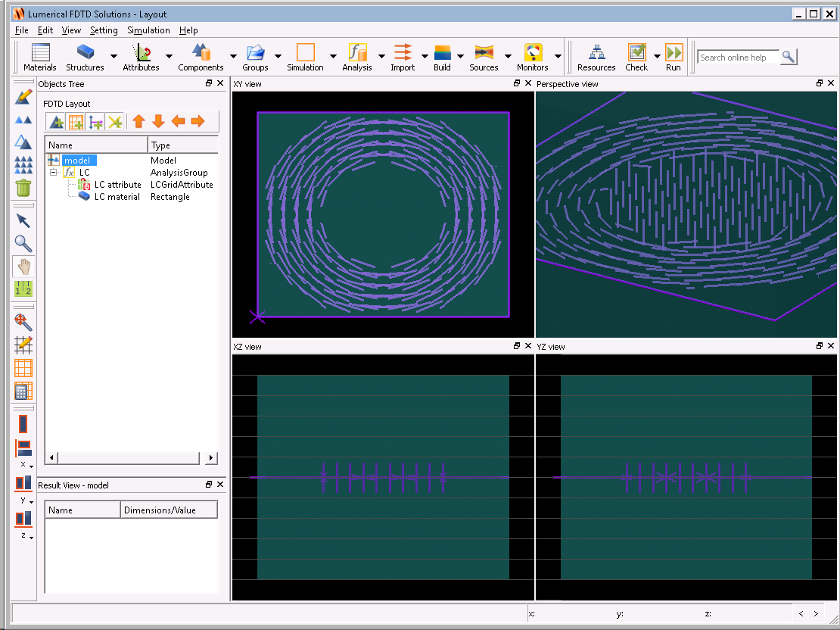Viewport: 840px width, 630px height.
Task: Open the Setting menu
Action: 104,30
